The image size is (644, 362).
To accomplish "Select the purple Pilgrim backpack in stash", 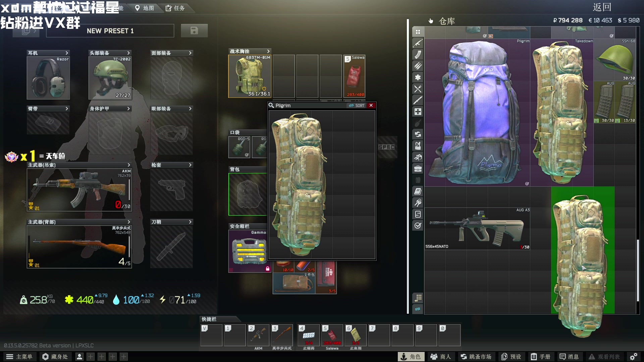I will pyautogui.click(x=477, y=112).
